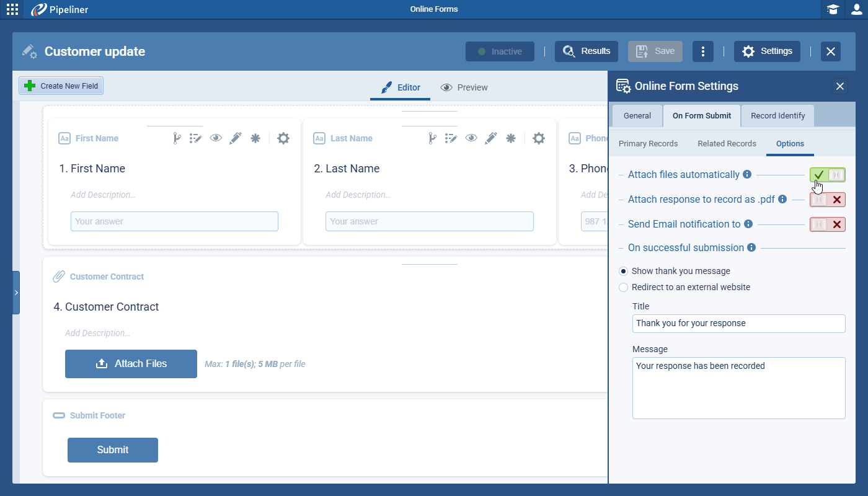868x496 pixels.
Task: Click info icon beside Attach files automatically
Action: pyautogui.click(x=747, y=175)
